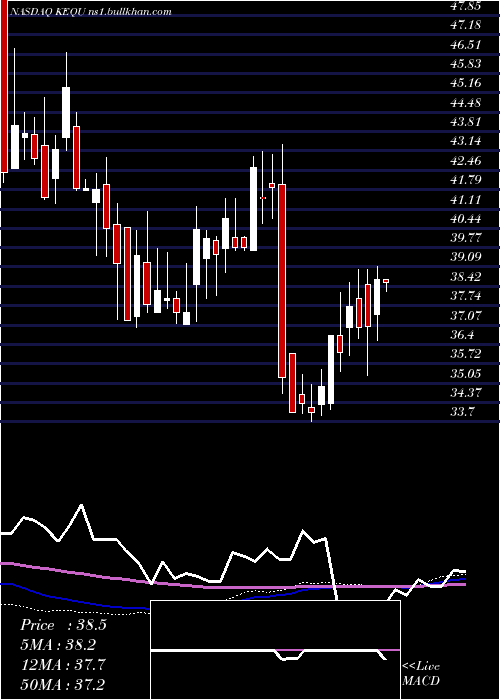Click the MACD inset panel box
Image resolution: width=500 pixels, height=700 pixels.
275,650
